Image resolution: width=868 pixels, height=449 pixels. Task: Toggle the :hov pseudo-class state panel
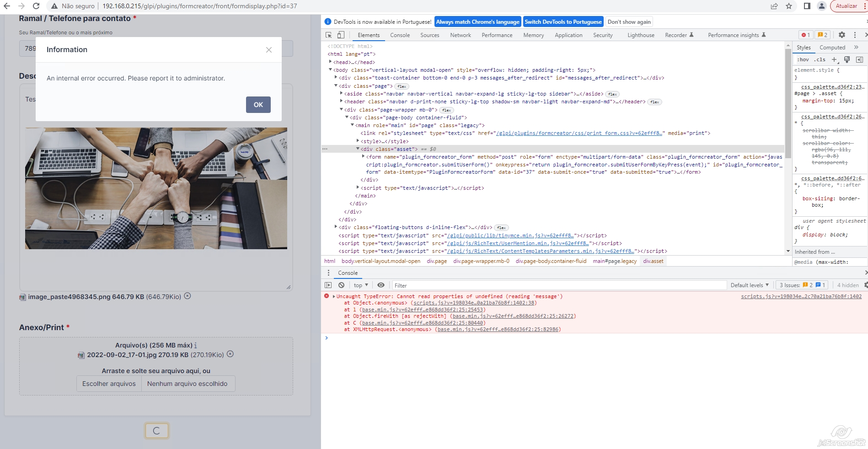click(803, 59)
